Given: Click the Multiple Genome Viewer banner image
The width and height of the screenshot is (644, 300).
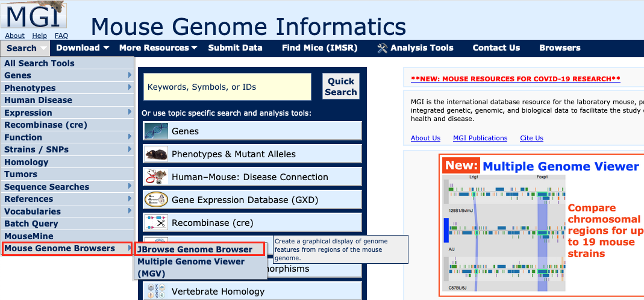Looking at the screenshot, I should pos(542,225).
